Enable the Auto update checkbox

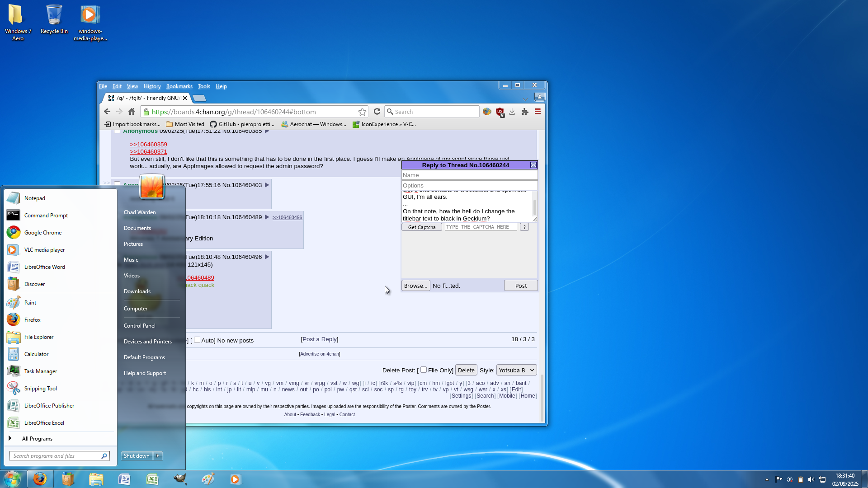coord(197,340)
